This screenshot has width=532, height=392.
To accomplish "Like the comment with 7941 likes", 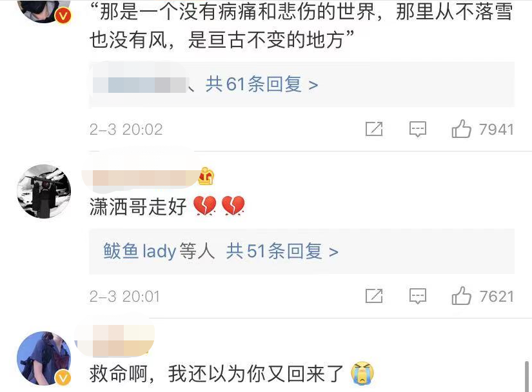I will point(461,129).
